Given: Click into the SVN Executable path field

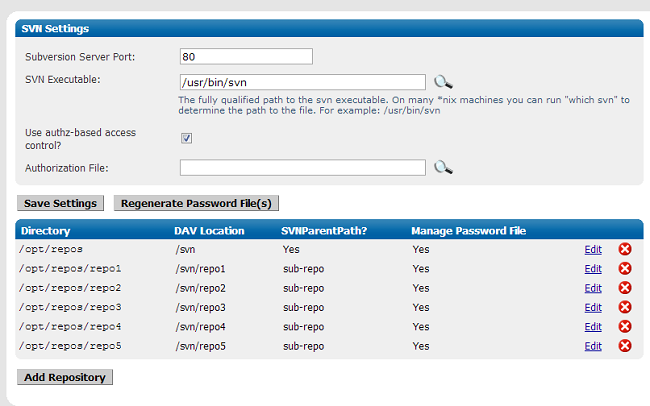Looking at the screenshot, I should click(x=303, y=82).
